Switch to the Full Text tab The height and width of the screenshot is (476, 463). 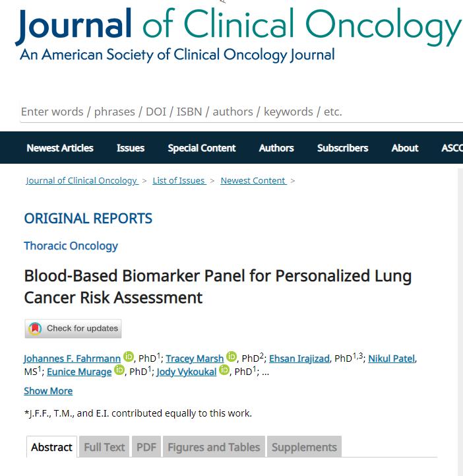click(x=104, y=447)
